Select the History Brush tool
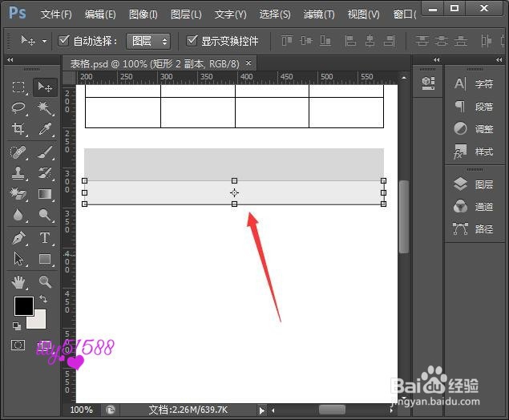The width and height of the screenshot is (509, 420). [45, 173]
